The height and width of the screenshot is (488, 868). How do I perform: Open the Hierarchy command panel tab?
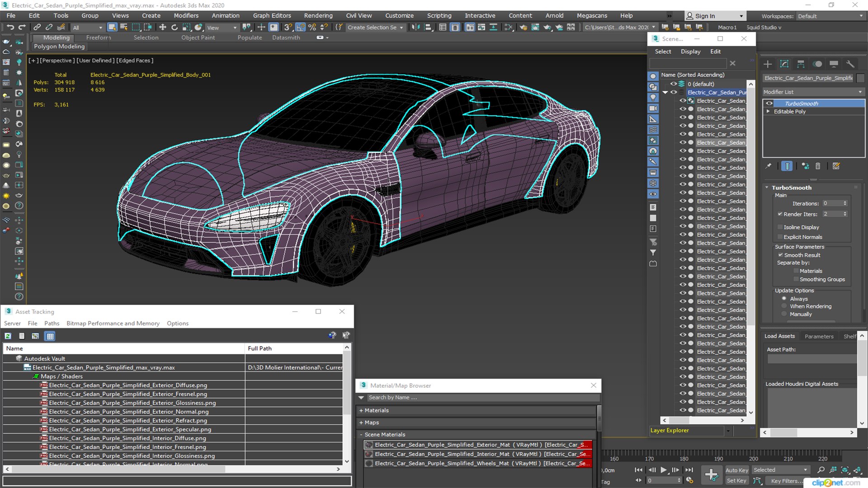point(801,64)
